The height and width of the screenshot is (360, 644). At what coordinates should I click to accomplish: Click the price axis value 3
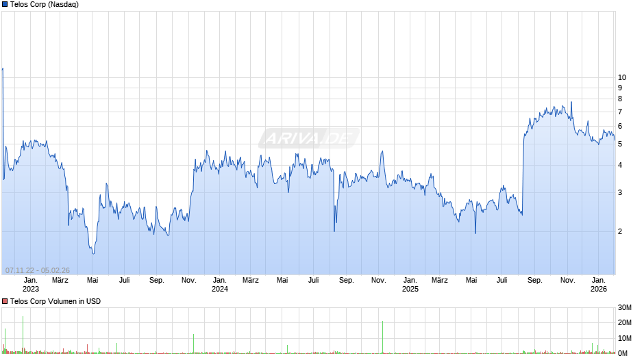pos(620,192)
